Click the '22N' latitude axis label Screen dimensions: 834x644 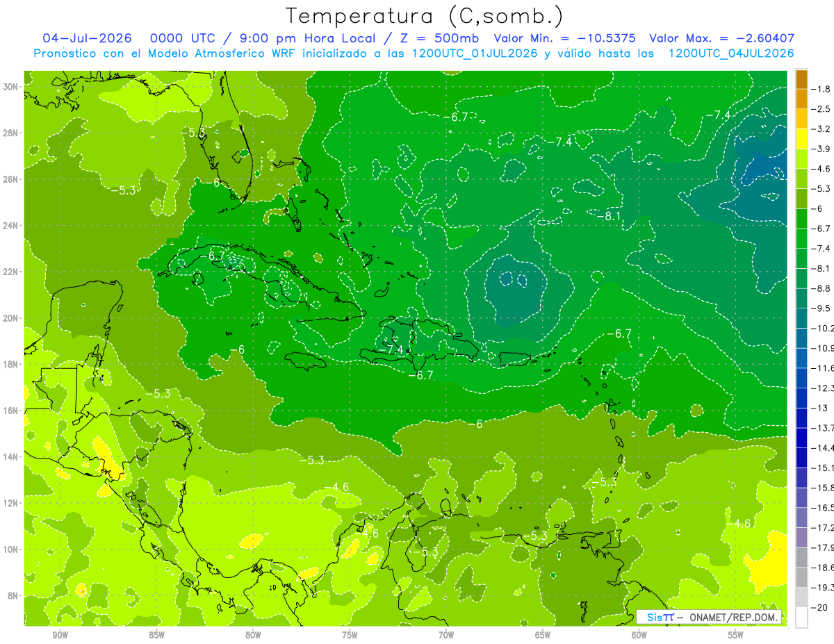tap(10, 272)
